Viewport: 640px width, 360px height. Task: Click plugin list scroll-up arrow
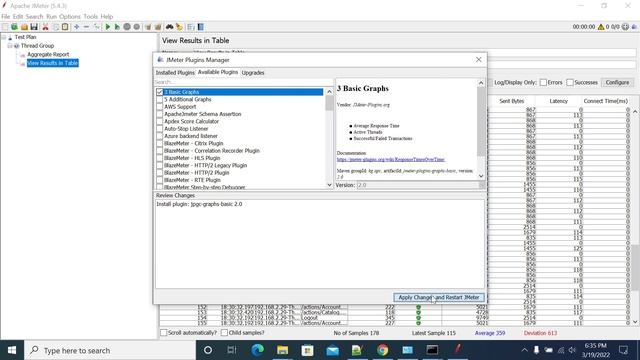coord(329,92)
